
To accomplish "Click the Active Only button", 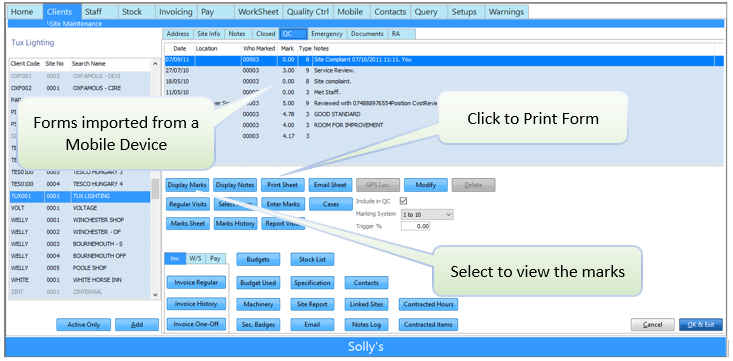I will 84,325.
